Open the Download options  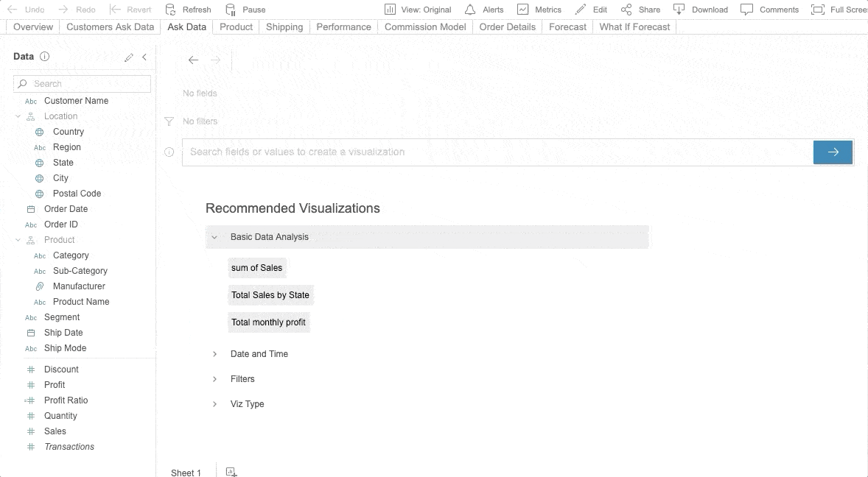[679, 9]
